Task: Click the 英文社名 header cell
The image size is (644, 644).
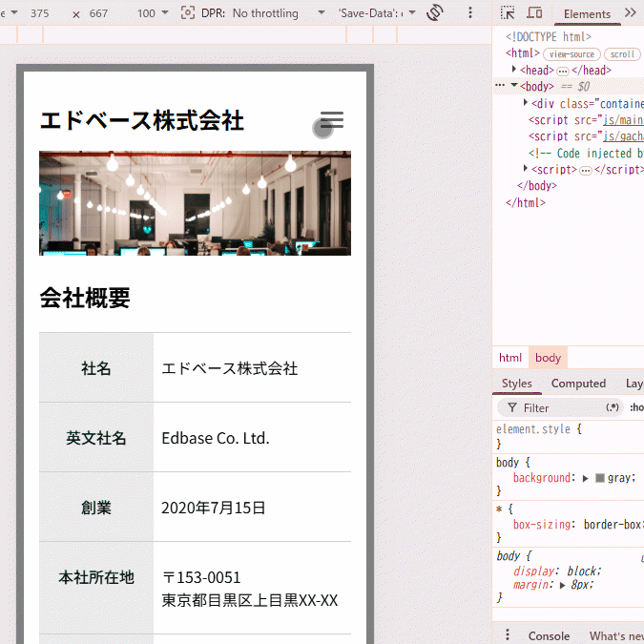Action: pyautogui.click(x=96, y=437)
